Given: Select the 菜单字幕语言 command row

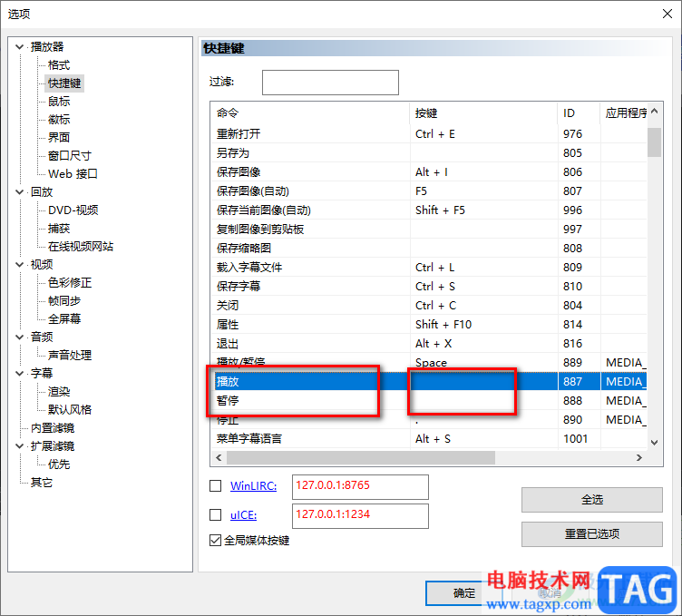Looking at the screenshot, I should (x=428, y=439).
